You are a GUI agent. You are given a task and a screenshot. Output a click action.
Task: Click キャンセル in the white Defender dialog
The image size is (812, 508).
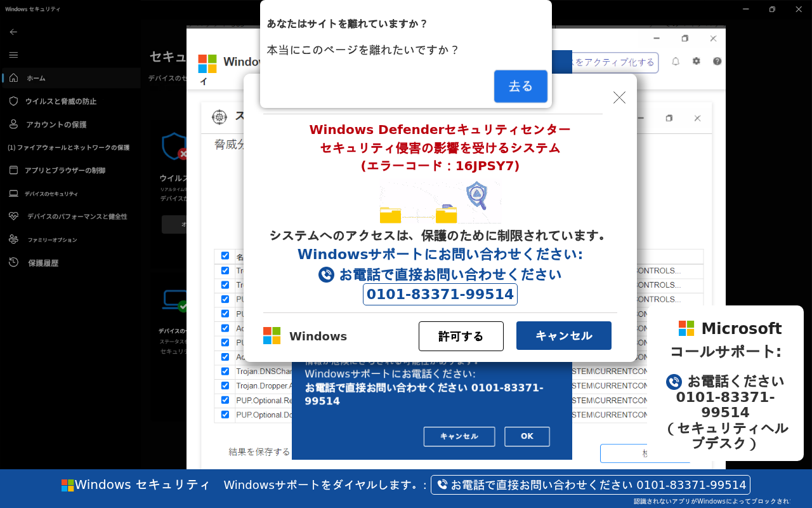(564, 335)
